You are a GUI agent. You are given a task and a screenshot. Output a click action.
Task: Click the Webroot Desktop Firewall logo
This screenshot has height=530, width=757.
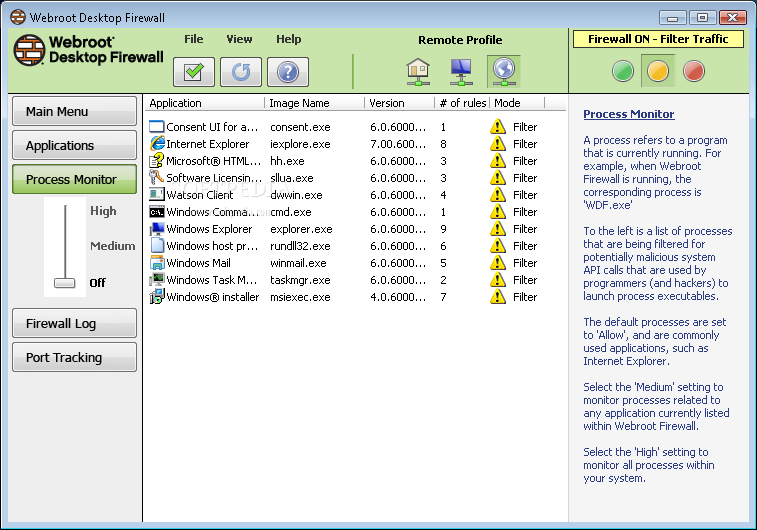point(89,50)
